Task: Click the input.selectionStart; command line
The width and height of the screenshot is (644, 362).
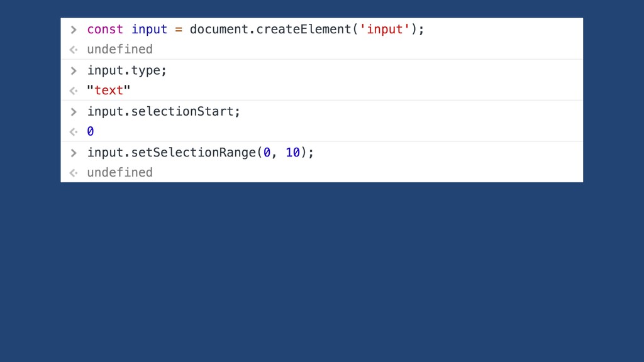Action: point(164,112)
